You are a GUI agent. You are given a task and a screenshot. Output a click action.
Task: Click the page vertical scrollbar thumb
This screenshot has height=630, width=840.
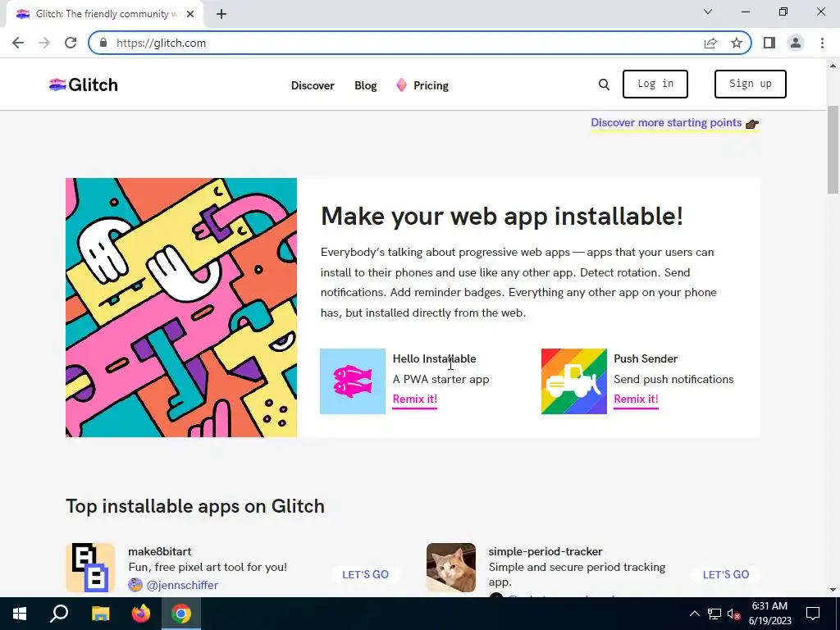point(833,150)
